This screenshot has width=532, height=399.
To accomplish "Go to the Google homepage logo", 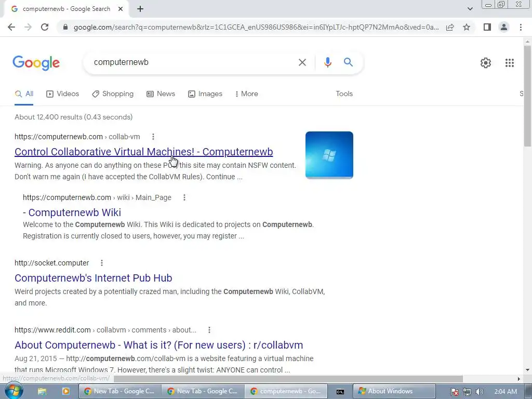I will pos(36,63).
